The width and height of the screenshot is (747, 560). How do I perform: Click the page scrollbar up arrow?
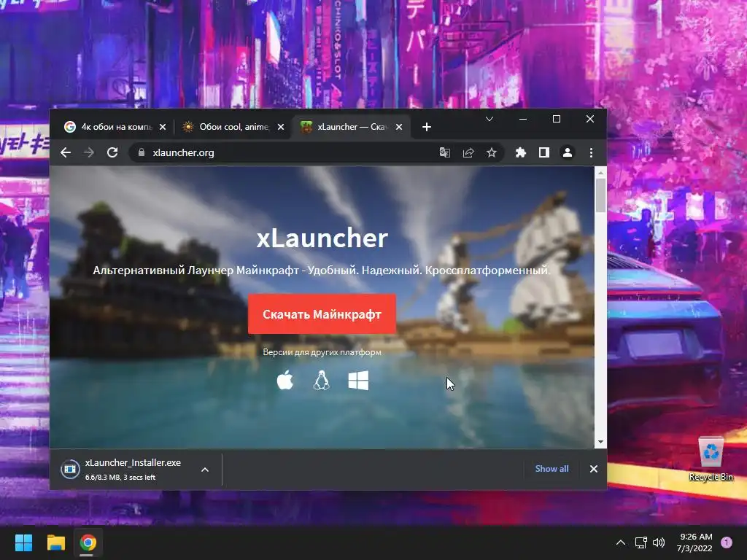point(601,172)
